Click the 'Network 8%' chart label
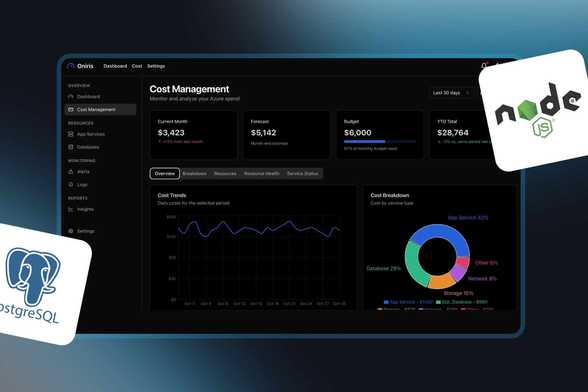This screenshot has width=588, height=392. (x=482, y=279)
